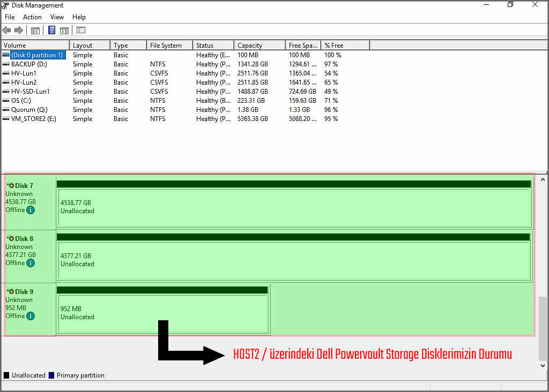Image resolution: width=549 pixels, height=392 pixels.
Task: Select the HV-Lun2 volume name
Action: [24, 82]
